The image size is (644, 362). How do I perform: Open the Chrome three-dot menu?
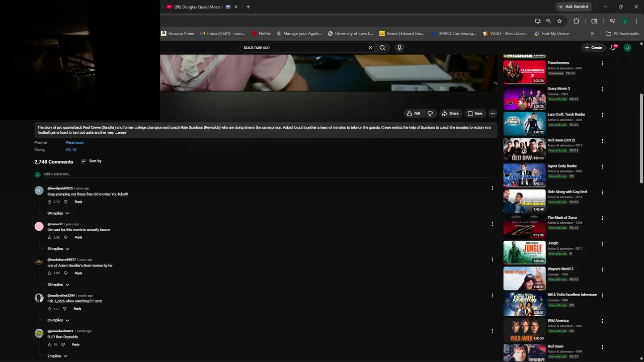click(635, 21)
